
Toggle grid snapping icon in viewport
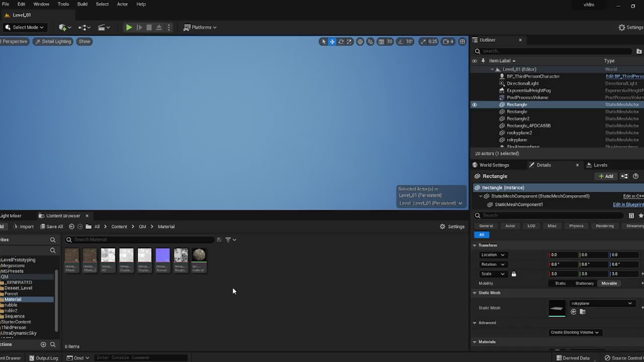[x=381, y=42]
